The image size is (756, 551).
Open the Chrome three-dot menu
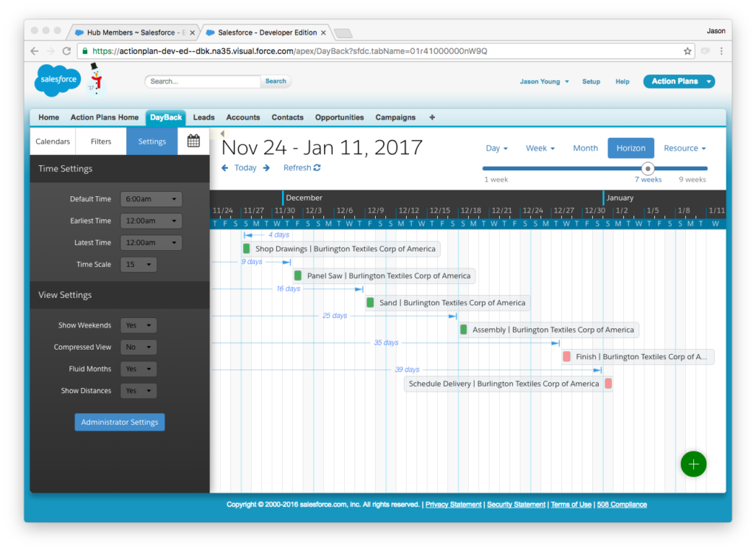point(721,51)
